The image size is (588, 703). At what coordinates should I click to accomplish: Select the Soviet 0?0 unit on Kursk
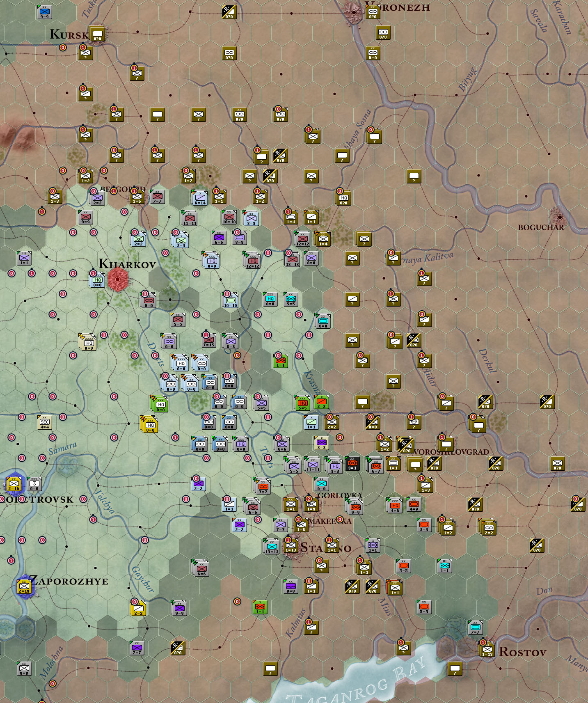pos(97,34)
